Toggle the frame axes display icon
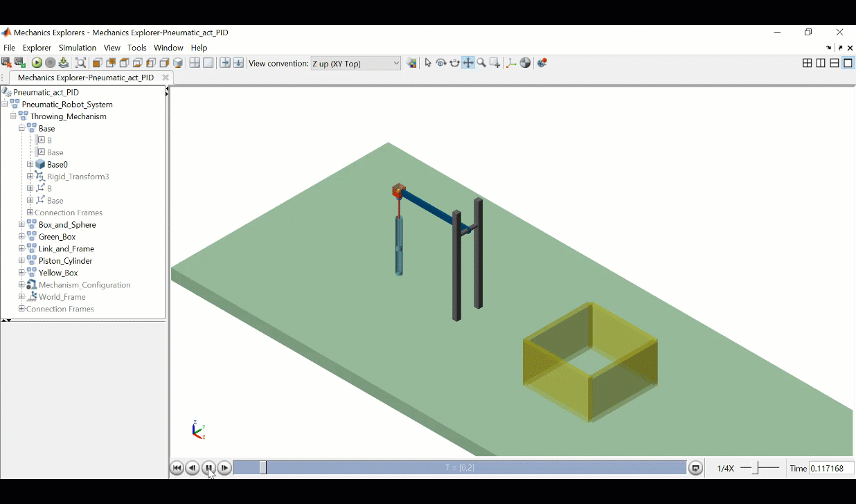Viewport: 856px width, 504px height. (511, 63)
